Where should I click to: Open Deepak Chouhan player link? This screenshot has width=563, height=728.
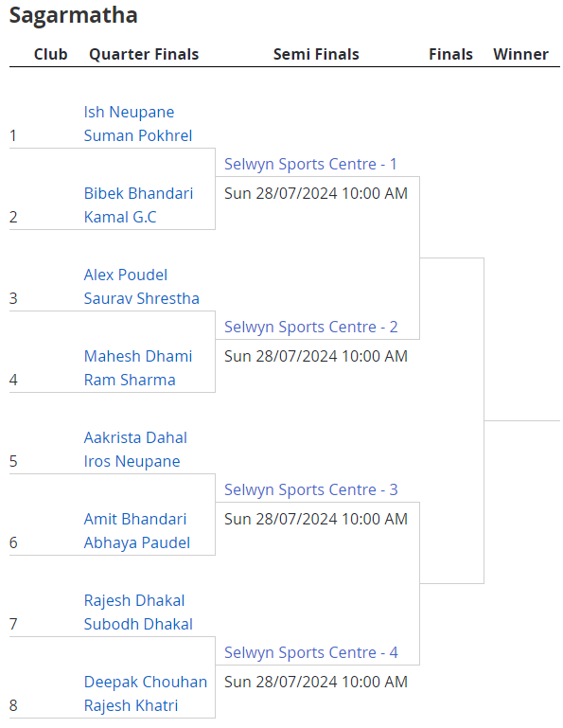[x=146, y=682]
